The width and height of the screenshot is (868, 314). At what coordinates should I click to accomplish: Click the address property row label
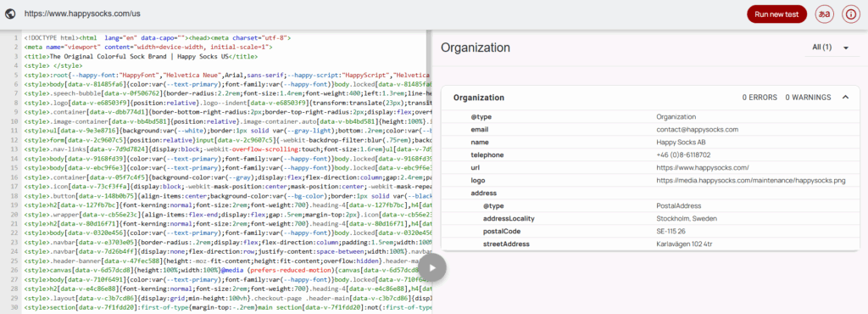pyautogui.click(x=484, y=193)
